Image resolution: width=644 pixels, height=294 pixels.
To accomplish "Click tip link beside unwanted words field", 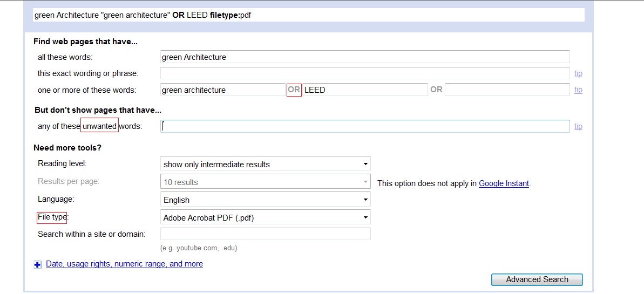I will point(578,126).
